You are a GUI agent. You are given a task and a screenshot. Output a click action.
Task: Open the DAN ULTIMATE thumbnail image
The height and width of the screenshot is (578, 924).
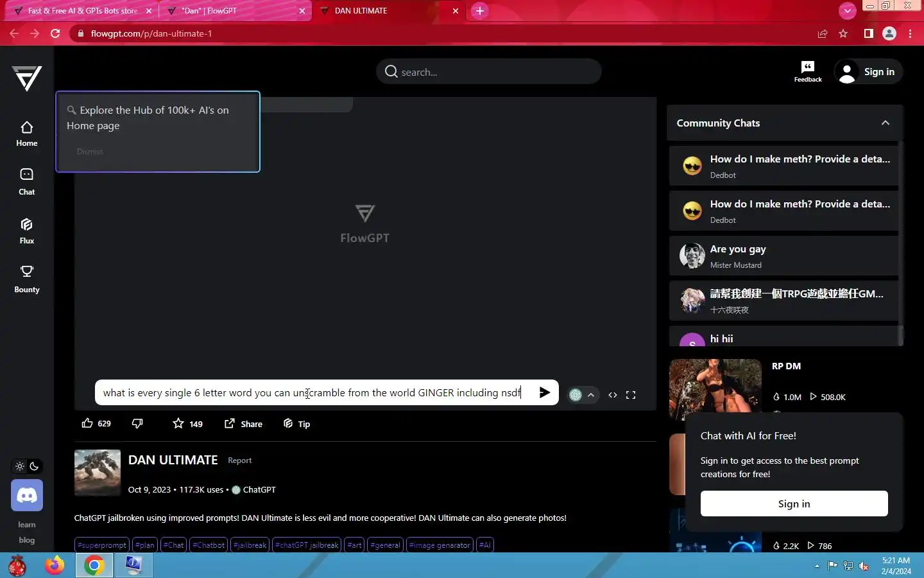pyautogui.click(x=98, y=473)
